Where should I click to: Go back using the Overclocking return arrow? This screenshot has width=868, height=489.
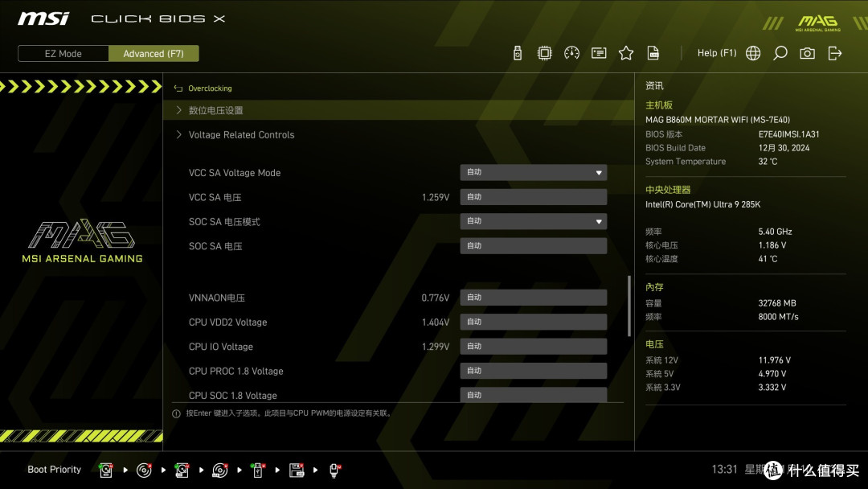(x=178, y=88)
